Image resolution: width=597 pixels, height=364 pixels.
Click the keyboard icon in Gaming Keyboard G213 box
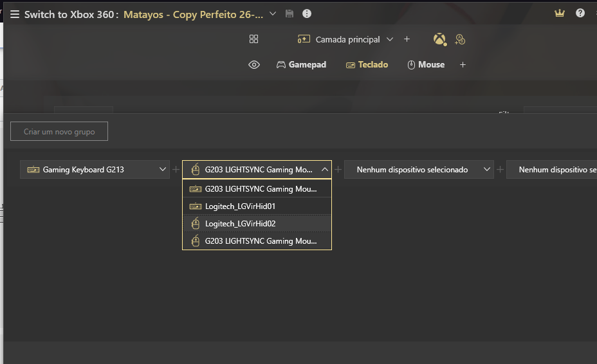pos(33,169)
